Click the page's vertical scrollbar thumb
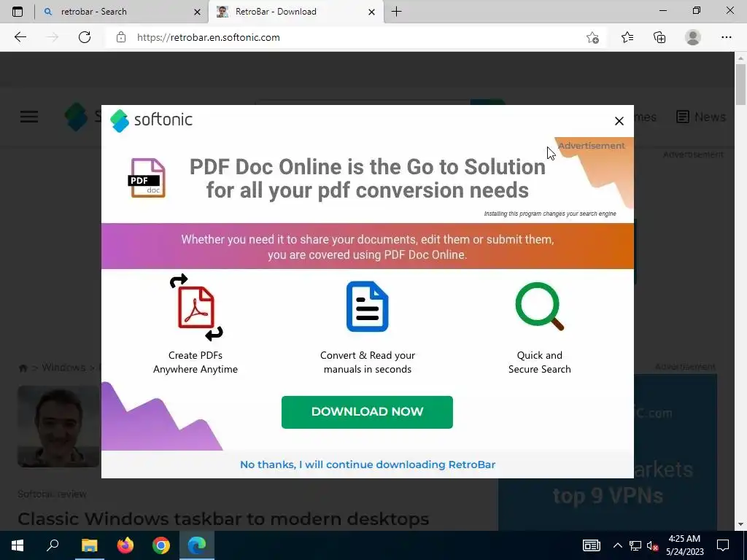The width and height of the screenshot is (747, 560). click(x=740, y=85)
